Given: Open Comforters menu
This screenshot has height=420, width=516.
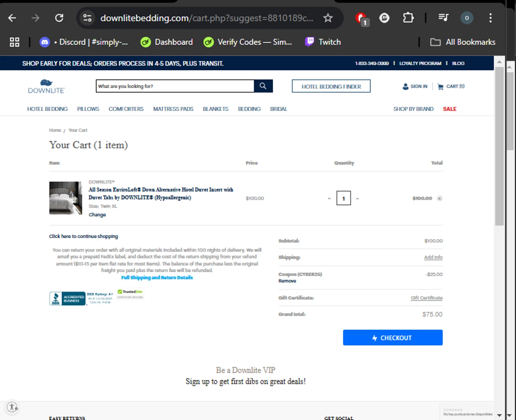Looking at the screenshot, I should [126, 109].
